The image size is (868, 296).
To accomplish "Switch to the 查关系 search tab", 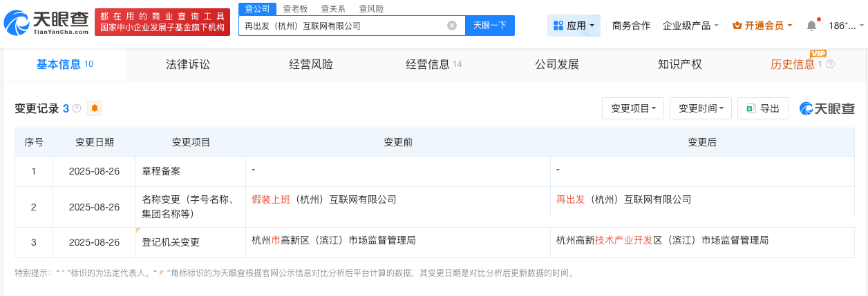I will (x=333, y=8).
